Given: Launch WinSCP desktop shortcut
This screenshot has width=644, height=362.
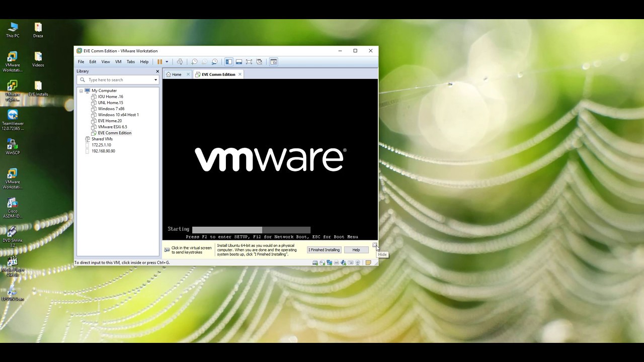Looking at the screenshot, I should pos(13,147).
